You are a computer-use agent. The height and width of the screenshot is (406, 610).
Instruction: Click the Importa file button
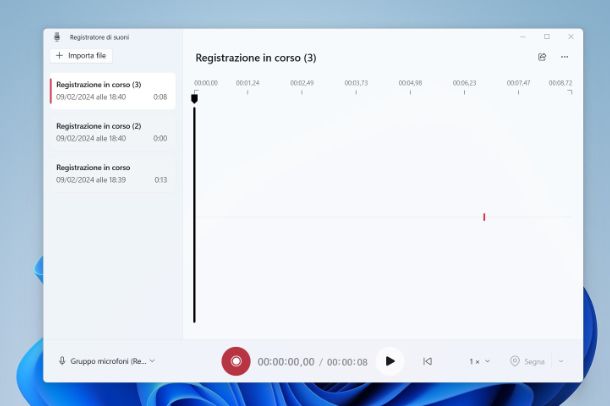[81, 56]
